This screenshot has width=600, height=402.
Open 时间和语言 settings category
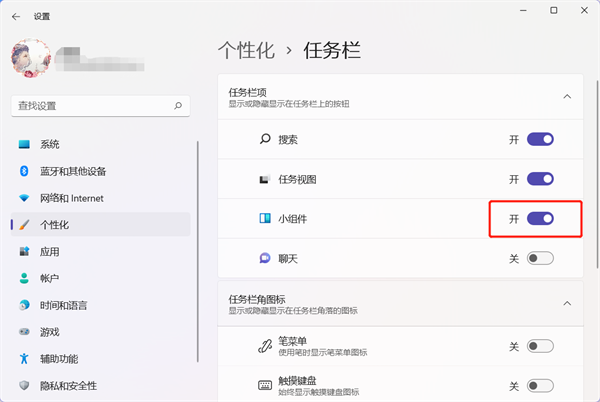[64, 305]
